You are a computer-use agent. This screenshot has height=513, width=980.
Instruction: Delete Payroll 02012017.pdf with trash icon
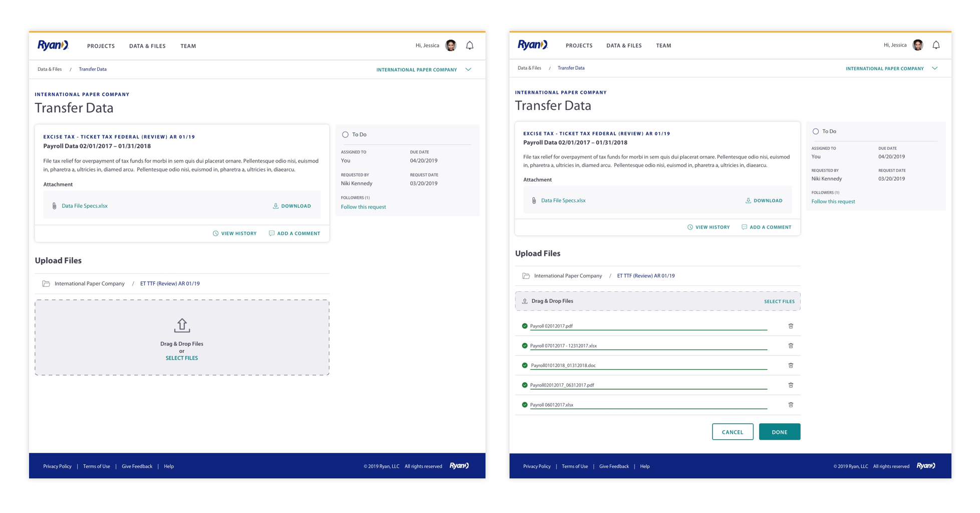click(x=791, y=326)
